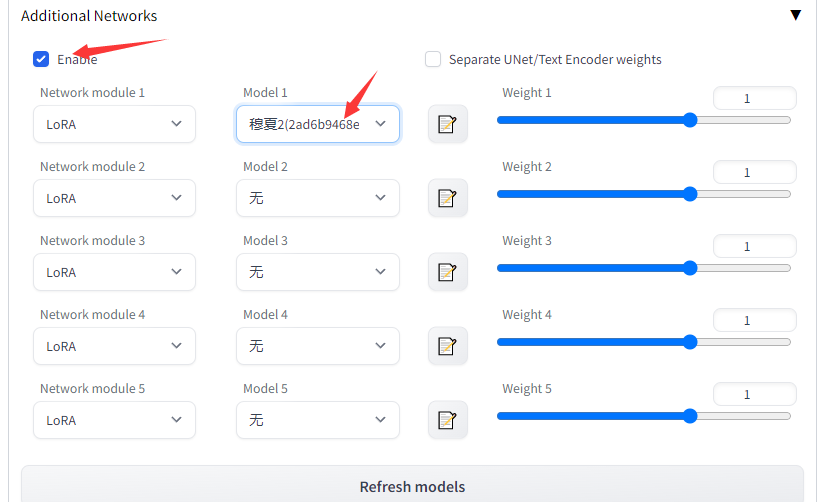Expand the Model 1 selection dropdown

pos(317,124)
